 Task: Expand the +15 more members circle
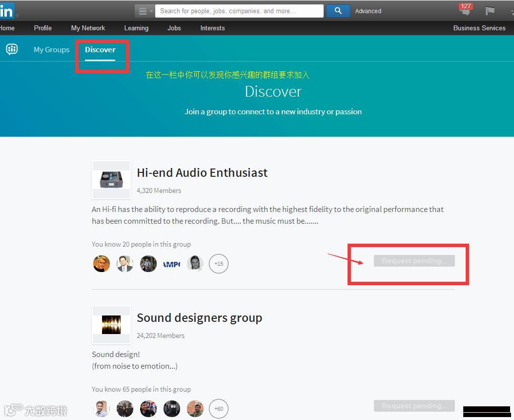pyautogui.click(x=219, y=264)
